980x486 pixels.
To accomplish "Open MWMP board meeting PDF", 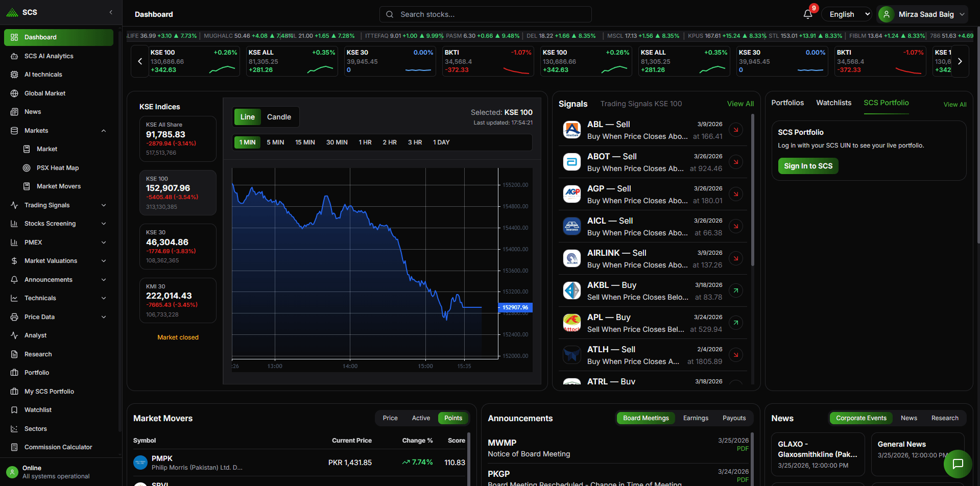I will pyautogui.click(x=743, y=449).
